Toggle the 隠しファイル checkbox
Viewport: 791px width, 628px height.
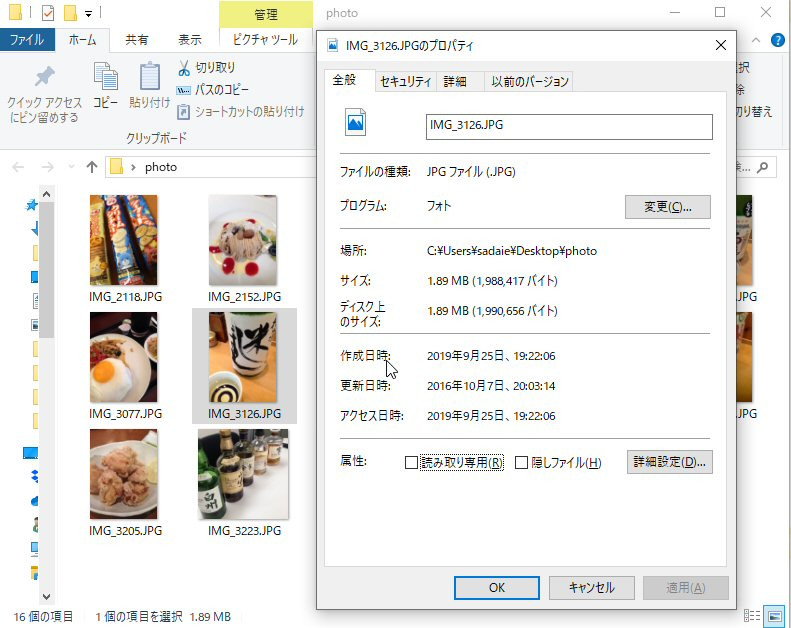[x=521, y=463]
